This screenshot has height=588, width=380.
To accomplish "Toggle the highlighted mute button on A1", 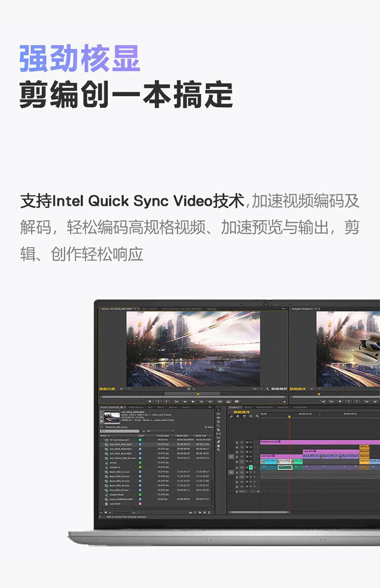I will [250, 467].
